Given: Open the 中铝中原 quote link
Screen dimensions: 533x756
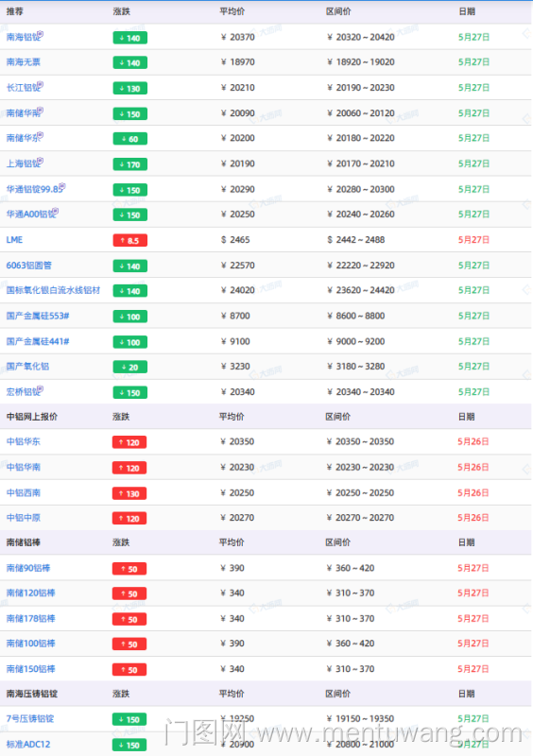Looking at the screenshot, I should pyautogui.click(x=23, y=518).
